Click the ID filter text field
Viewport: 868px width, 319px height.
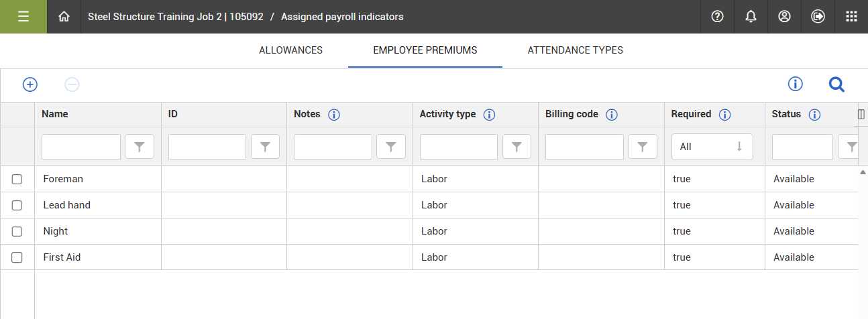(207, 147)
